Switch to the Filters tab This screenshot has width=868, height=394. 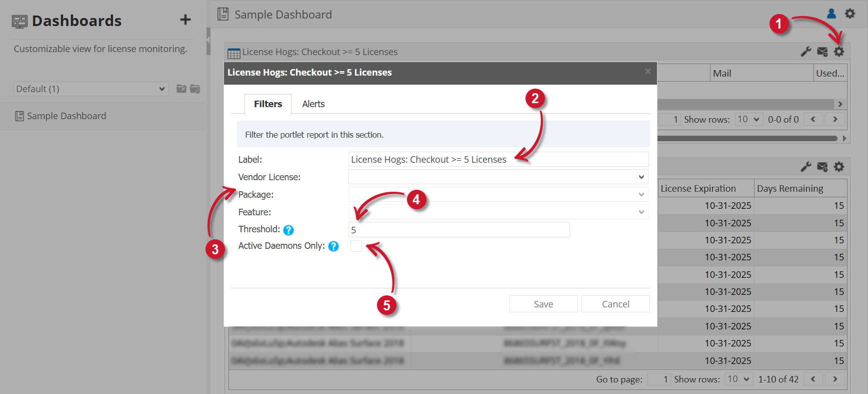click(x=268, y=104)
